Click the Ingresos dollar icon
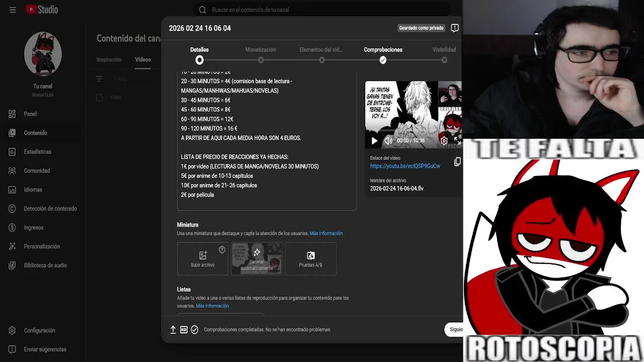Image resolution: width=644 pixels, height=362 pixels. point(12,228)
